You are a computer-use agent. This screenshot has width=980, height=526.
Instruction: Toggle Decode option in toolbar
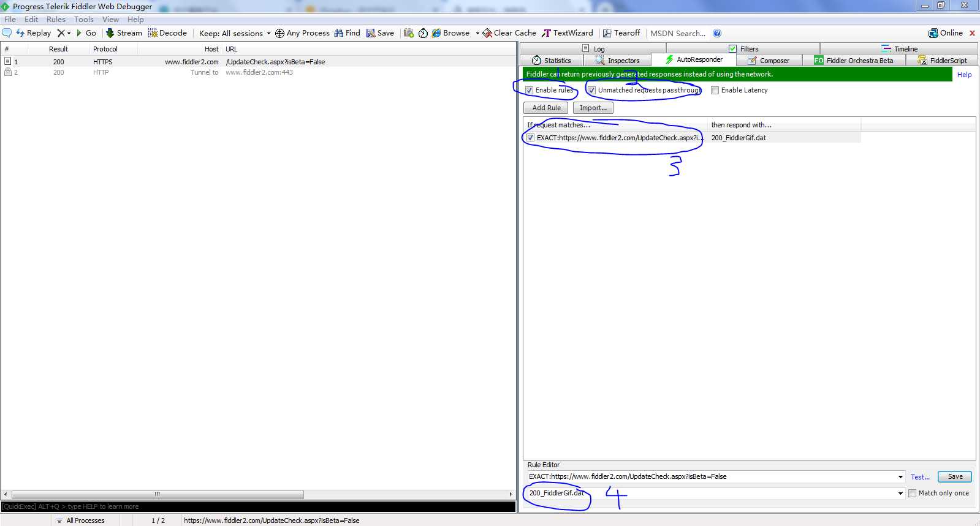[x=167, y=33]
